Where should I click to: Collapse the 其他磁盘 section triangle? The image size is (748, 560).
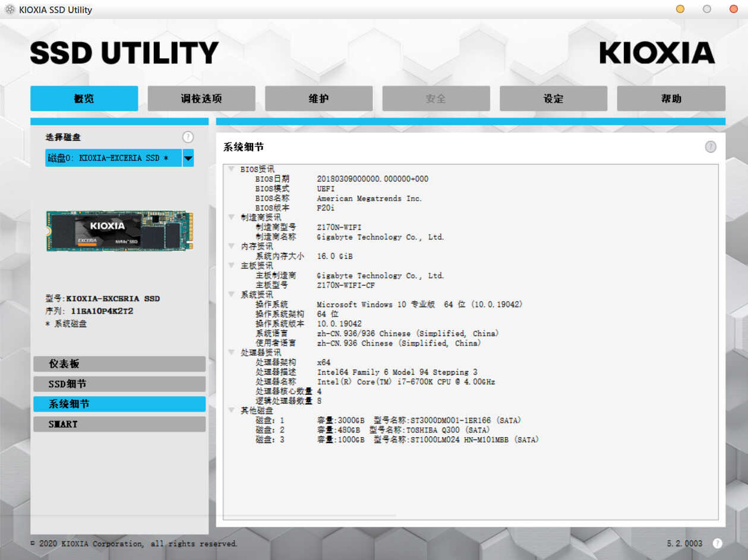[231, 410]
